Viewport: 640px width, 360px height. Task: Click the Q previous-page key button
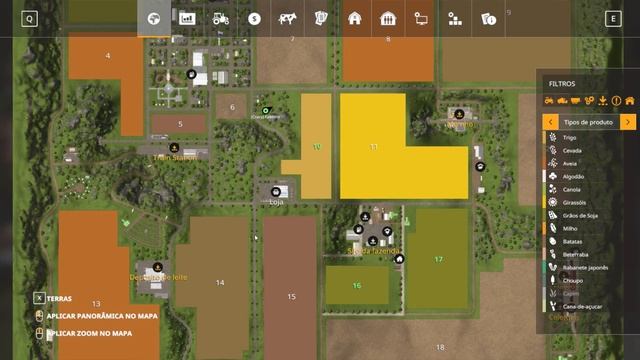pos(29,19)
